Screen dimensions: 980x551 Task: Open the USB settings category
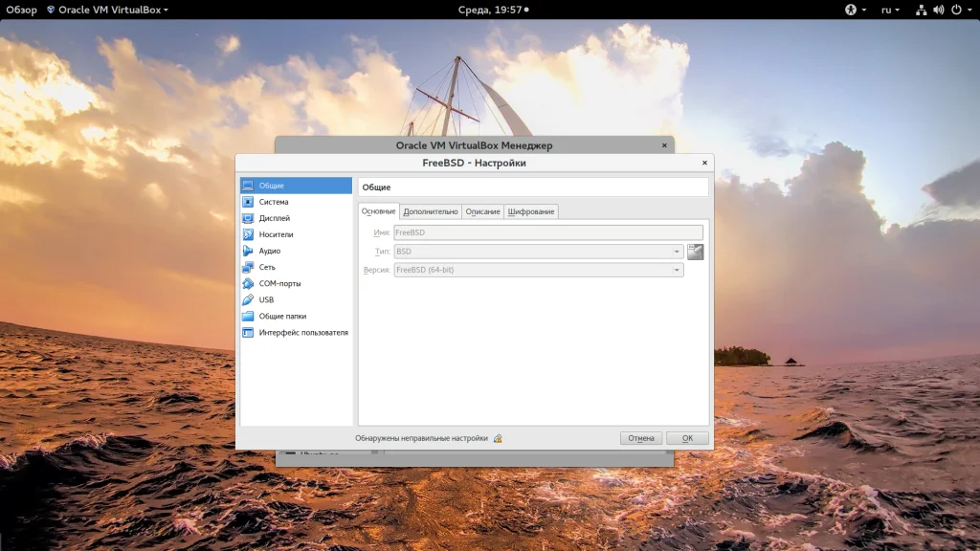pos(266,299)
